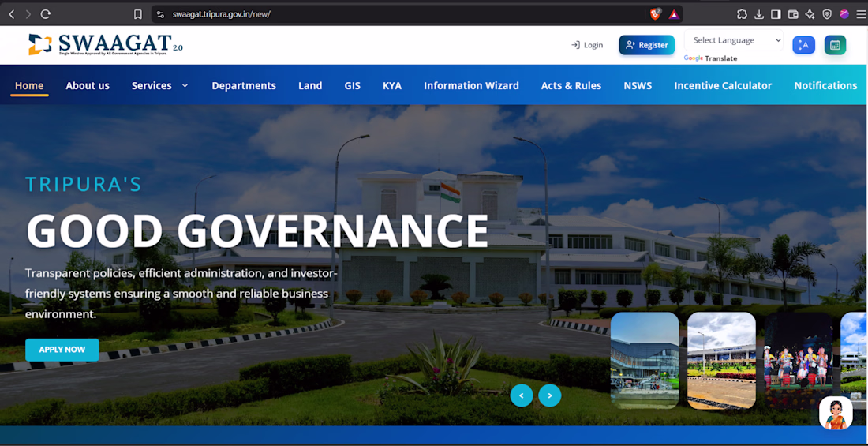
Task: Click the Google Translate label
Action: [x=710, y=58]
